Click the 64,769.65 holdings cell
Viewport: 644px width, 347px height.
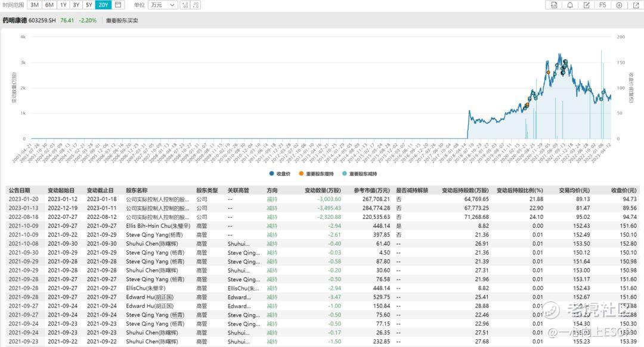point(477,199)
